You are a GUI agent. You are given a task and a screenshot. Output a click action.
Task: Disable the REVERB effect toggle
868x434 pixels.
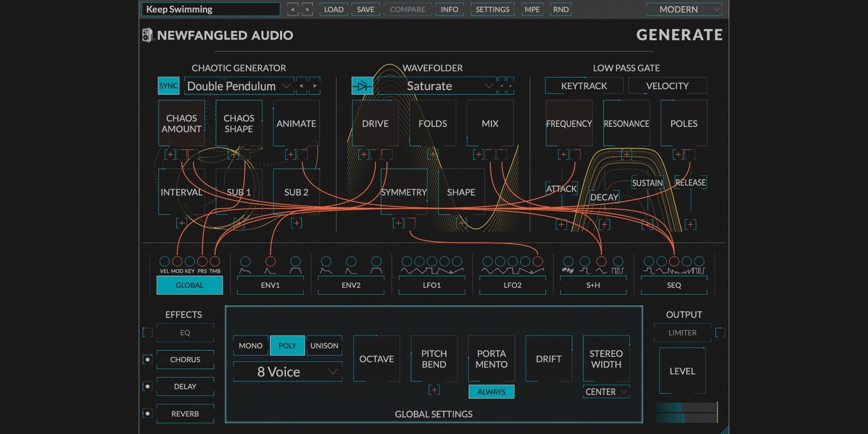[x=148, y=413]
